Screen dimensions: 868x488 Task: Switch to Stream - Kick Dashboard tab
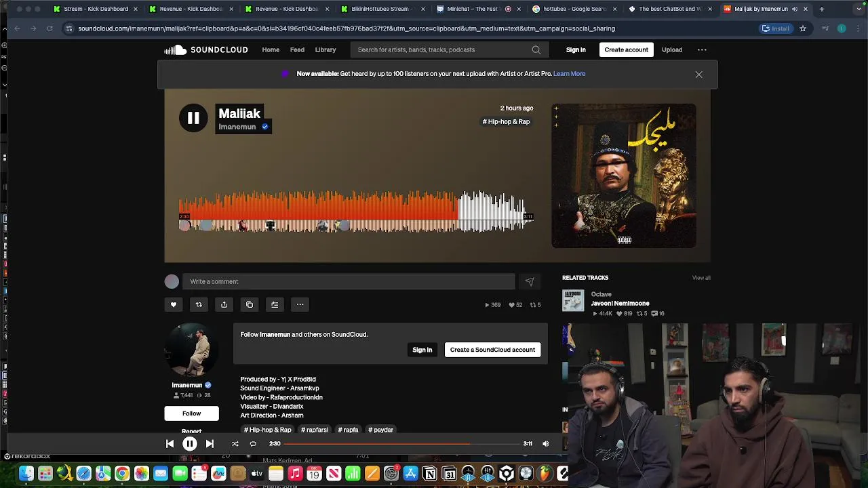coord(96,9)
